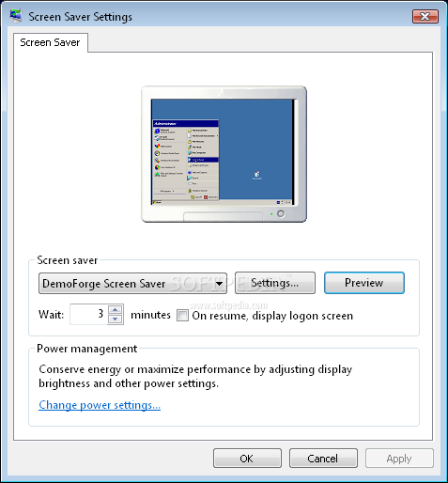Click the Screen Saver Settings title bar icon
This screenshot has width=448, height=483.
(x=15, y=16)
